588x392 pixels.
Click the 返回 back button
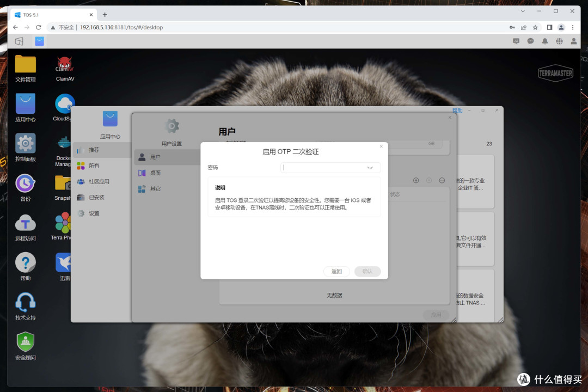[337, 271]
